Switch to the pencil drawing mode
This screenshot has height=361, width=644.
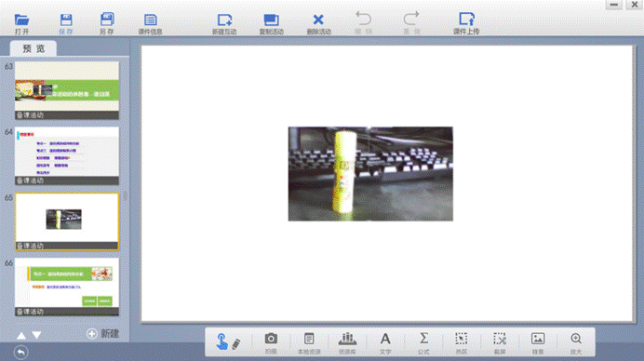[x=236, y=343]
